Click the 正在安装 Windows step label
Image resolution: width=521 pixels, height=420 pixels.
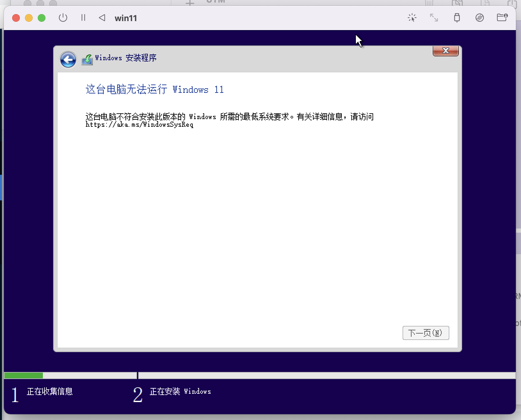(x=180, y=391)
